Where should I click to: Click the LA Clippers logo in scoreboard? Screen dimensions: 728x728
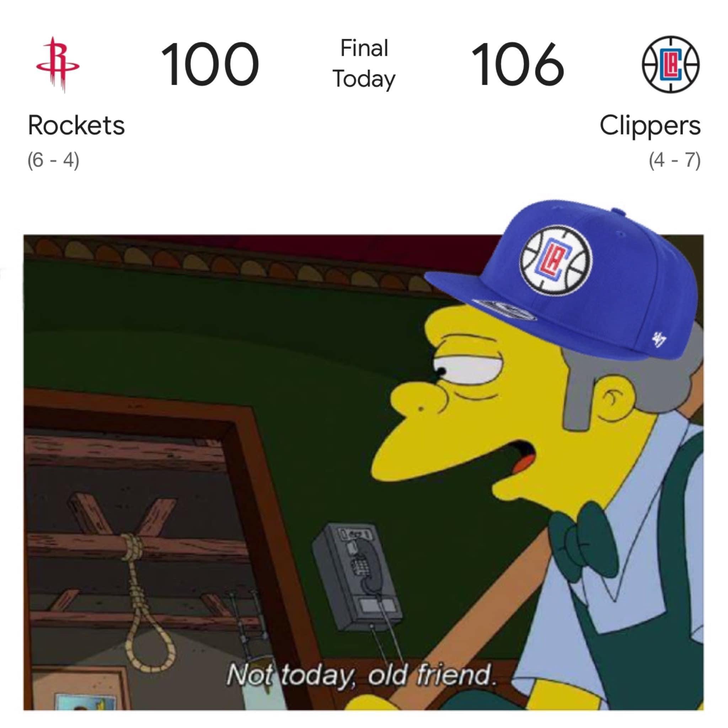point(671,64)
